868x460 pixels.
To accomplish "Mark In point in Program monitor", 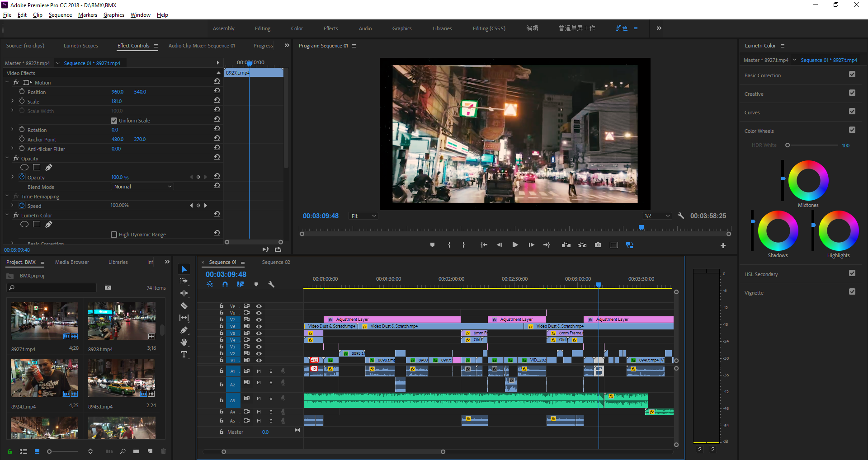I will (x=449, y=245).
